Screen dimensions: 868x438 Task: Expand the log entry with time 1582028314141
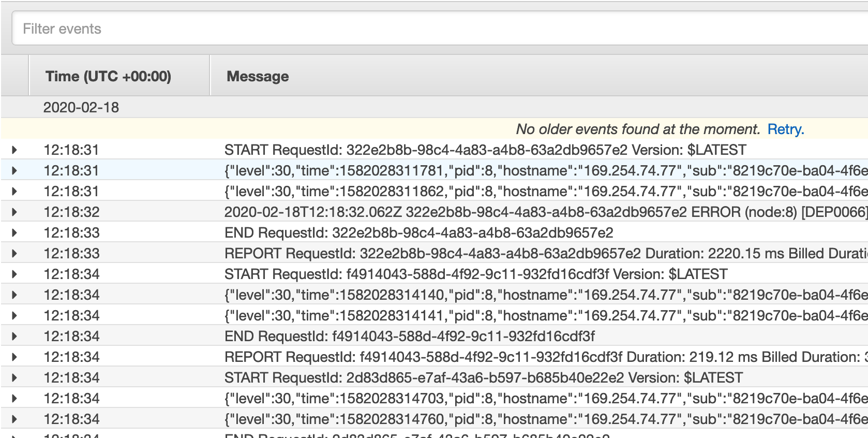[14, 316]
